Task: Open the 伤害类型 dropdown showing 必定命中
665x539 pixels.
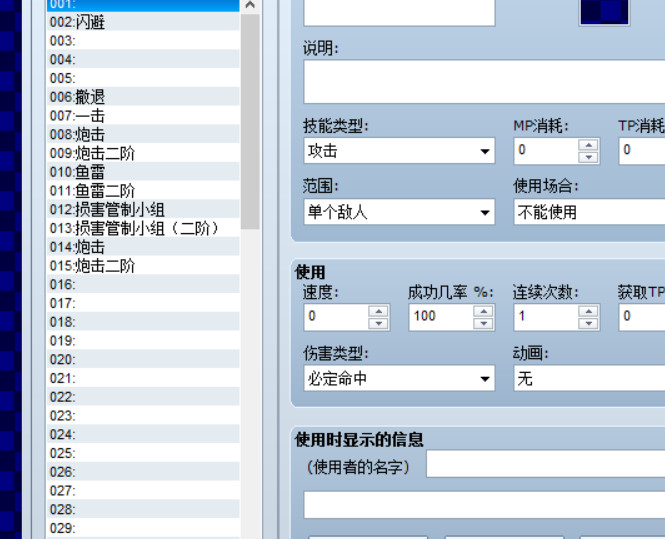Action: [x=399, y=378]
